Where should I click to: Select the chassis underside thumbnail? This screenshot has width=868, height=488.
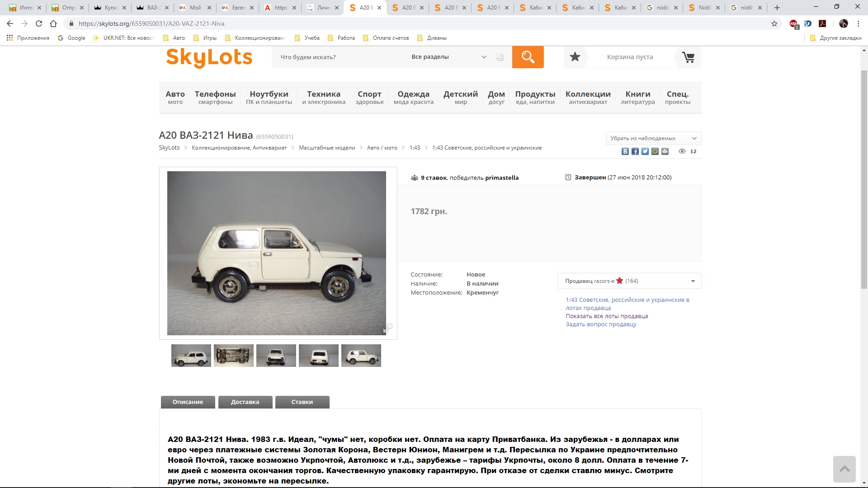coord(233,356)
